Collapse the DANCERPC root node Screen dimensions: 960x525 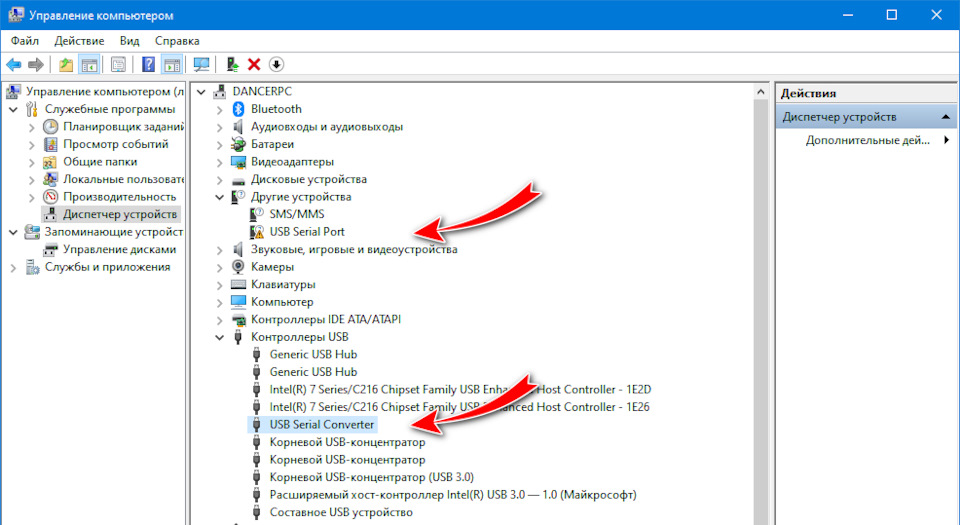(201, 92)
